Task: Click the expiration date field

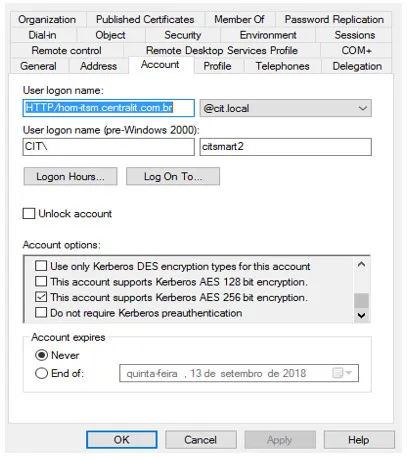Action: (239, 373)
